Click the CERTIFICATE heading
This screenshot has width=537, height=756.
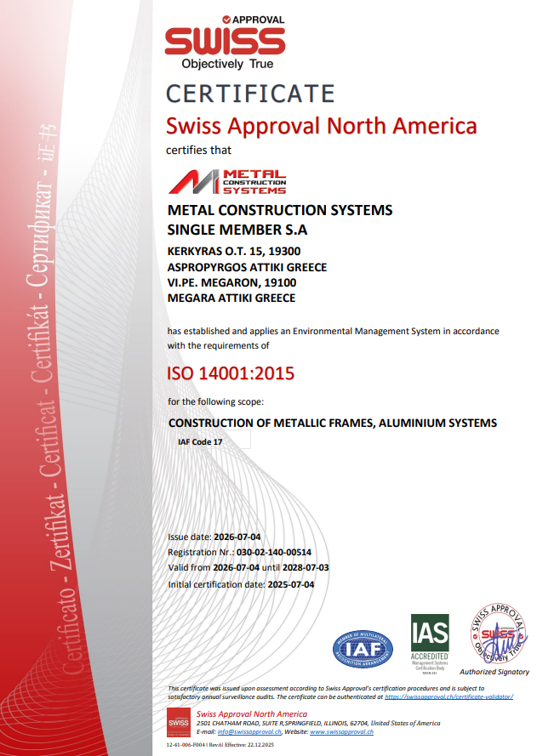point(250,94)
